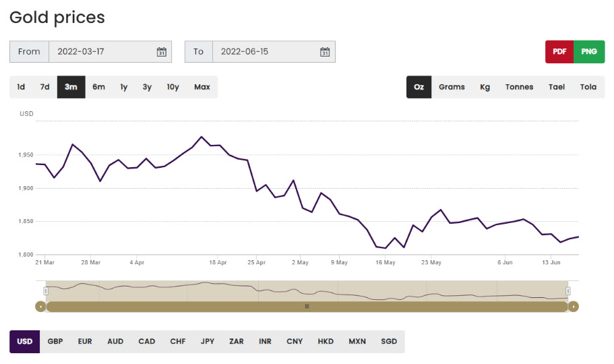This screenshot has width=614, height=364.
Task: Download chart as PDF
Action: coord(559,52)
